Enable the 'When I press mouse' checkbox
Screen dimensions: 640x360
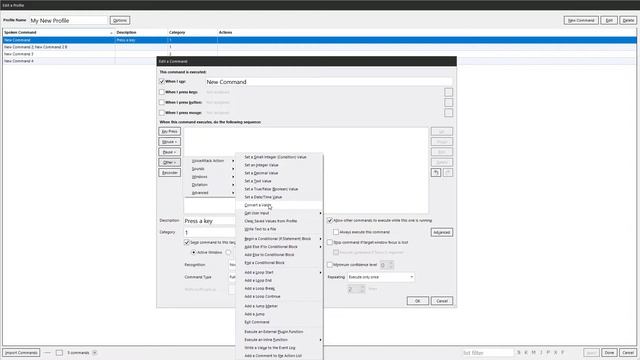tap(162, 113)
